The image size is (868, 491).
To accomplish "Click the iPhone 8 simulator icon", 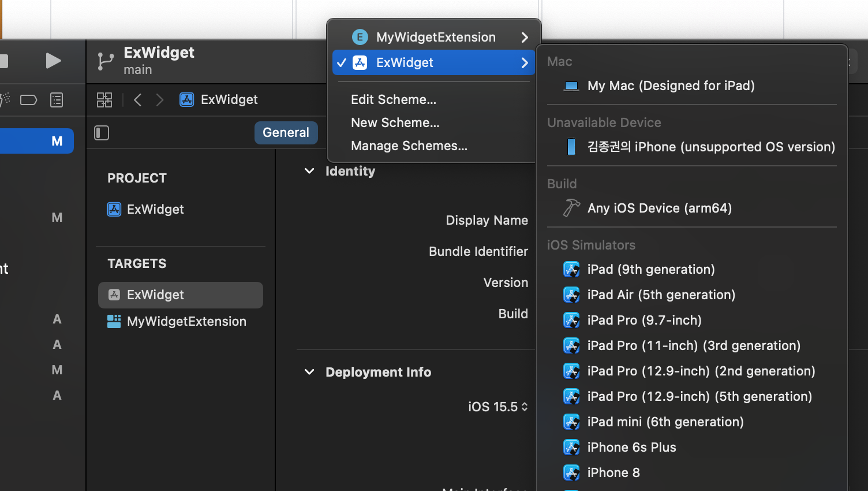I will (x=571, y=473).
